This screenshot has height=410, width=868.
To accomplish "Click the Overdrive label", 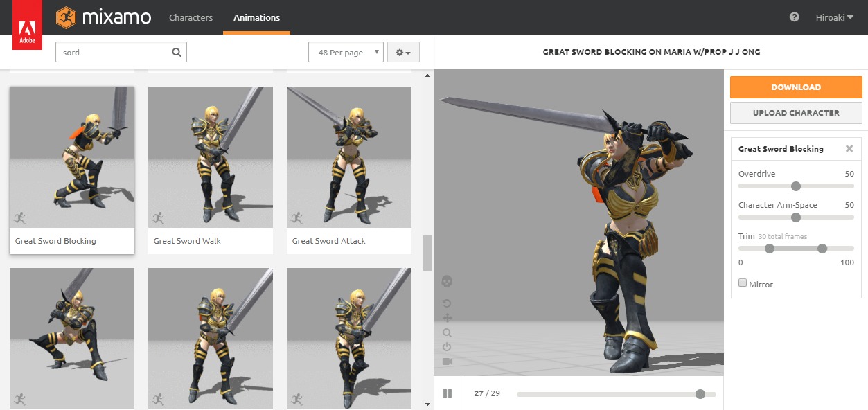I will click(757, 174).
